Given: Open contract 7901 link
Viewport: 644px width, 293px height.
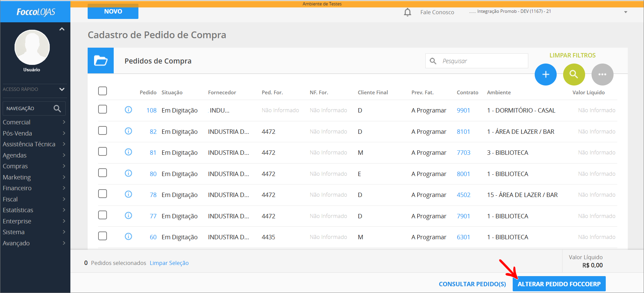Looking at the screenshot, I should point(463,216).
